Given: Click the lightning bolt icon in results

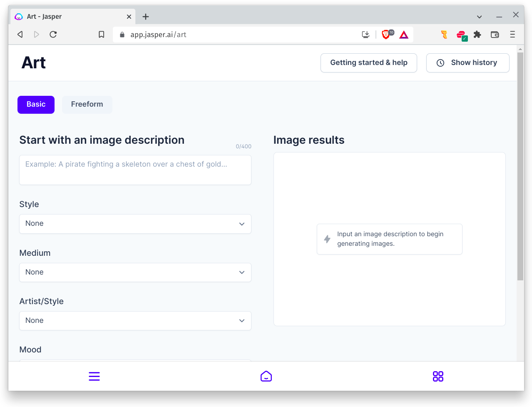Looking at the screenshot, I should [x=327, y=239].
